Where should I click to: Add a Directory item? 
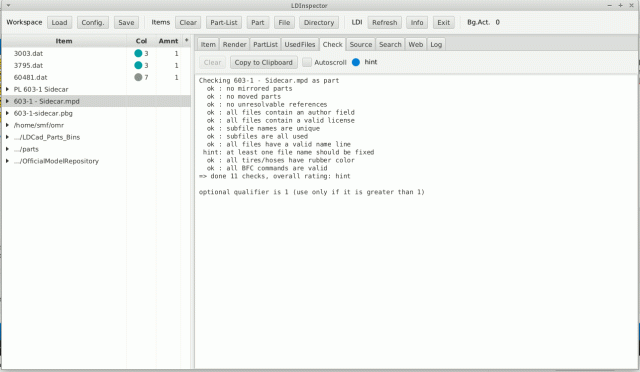[x=319, y=22]
